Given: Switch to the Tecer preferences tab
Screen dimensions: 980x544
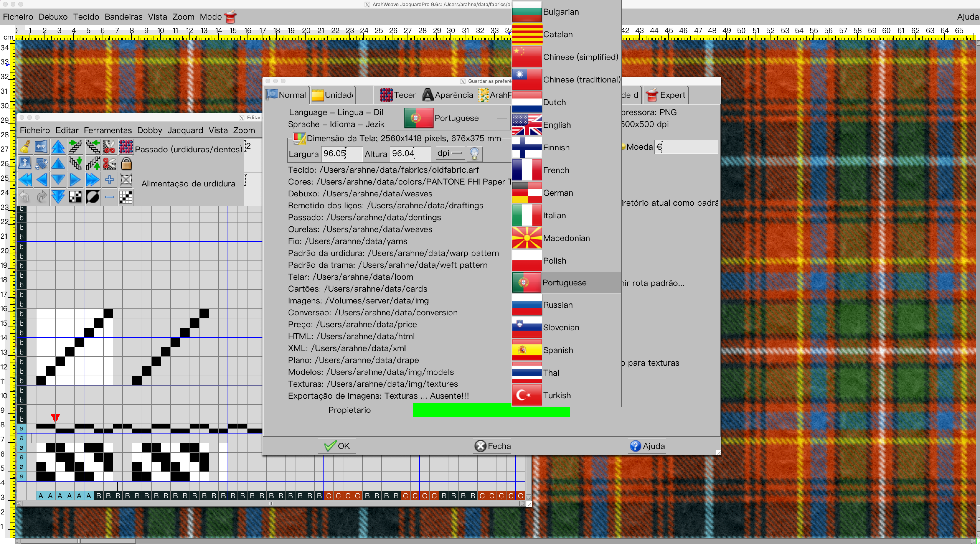Looking at the screenshot, I should pos(398,95).
